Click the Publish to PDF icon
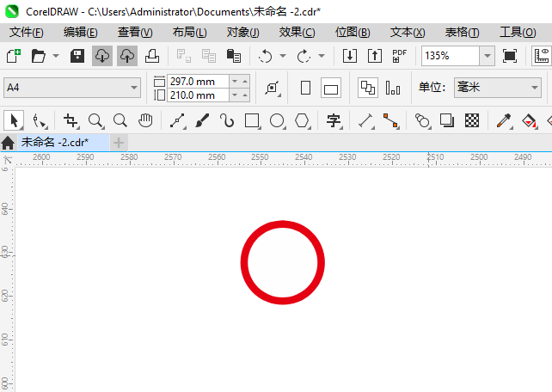 pyautogui.click(x=399, y=56)
